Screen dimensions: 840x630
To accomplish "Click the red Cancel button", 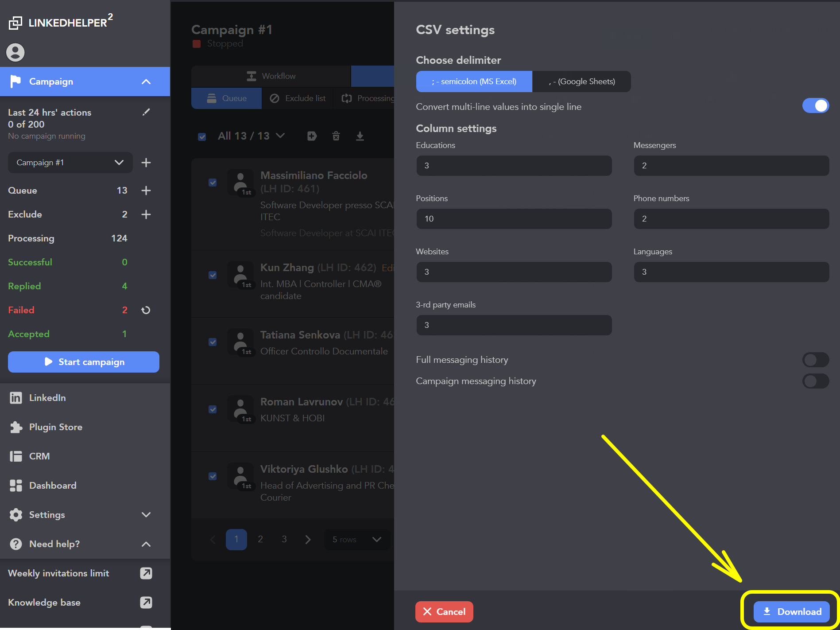I will click(x=444, y=612).
